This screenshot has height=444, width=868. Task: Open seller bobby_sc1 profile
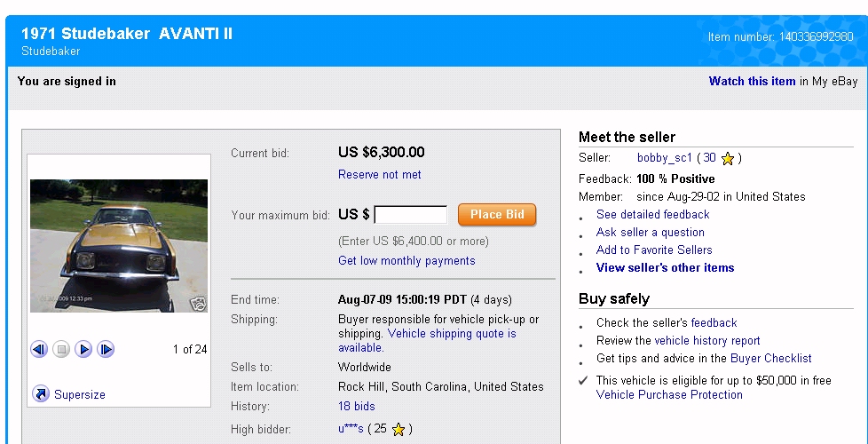[664, 158]
